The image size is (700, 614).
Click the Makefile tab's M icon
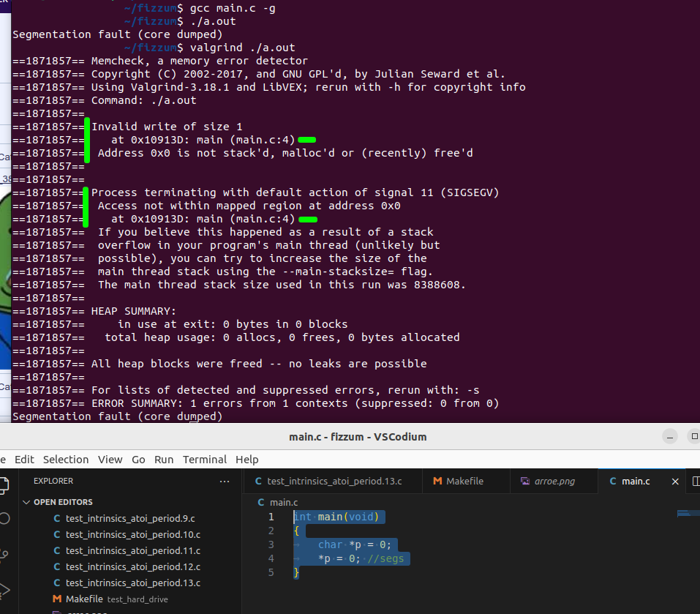click(x=437, y=481)
